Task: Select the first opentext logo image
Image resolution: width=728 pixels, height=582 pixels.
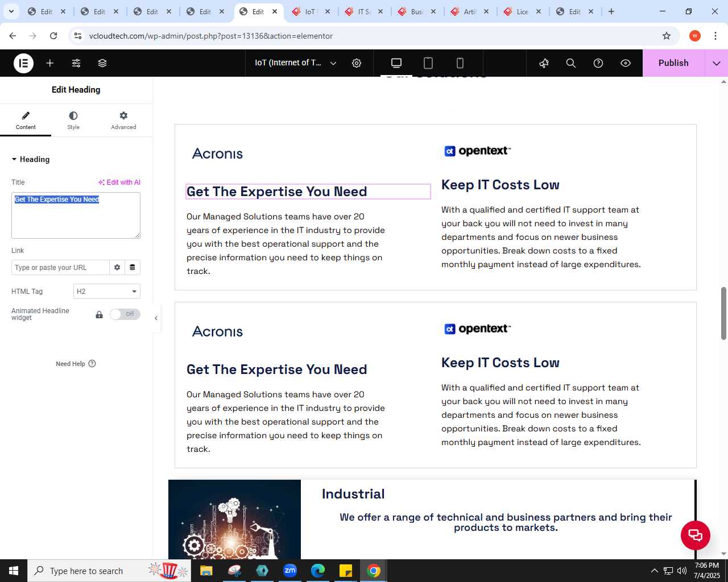Action: point(477,151)
